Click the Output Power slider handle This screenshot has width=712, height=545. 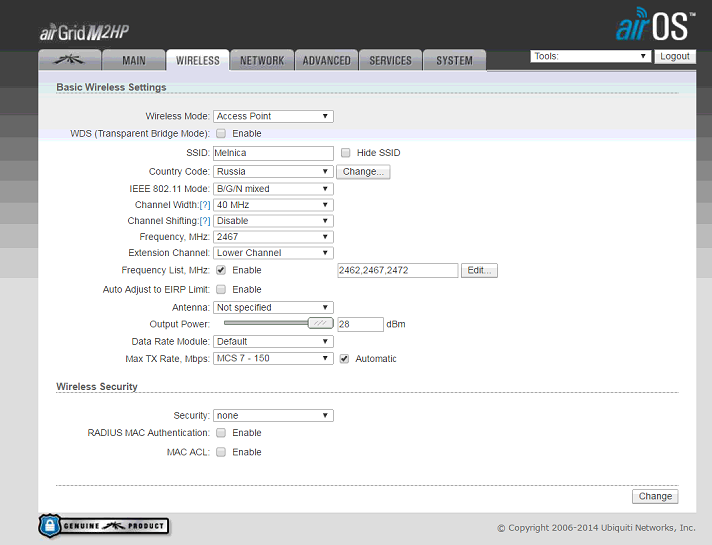pos(321,323)
